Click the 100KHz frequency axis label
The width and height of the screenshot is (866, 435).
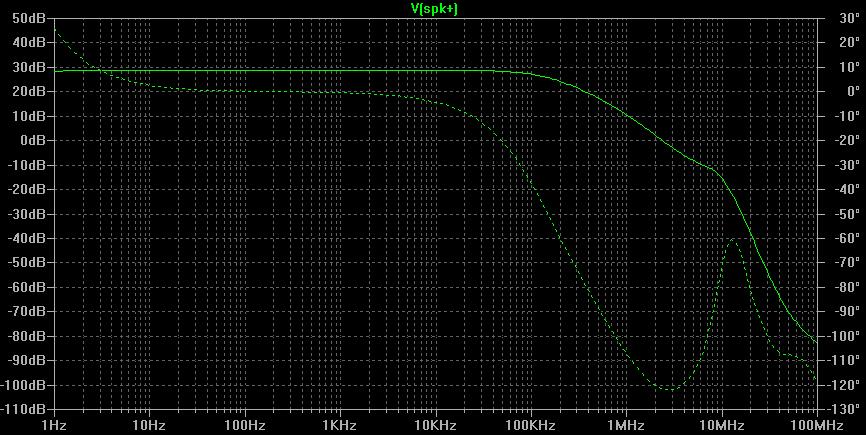point(531,426)
